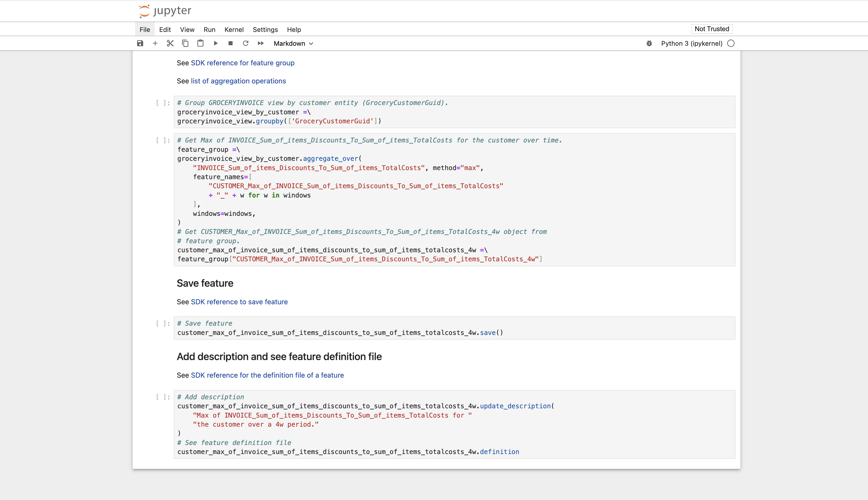Click the kernel status circle indicator
The width and height of the screenshot is (868, 500).
click(731, 43)
